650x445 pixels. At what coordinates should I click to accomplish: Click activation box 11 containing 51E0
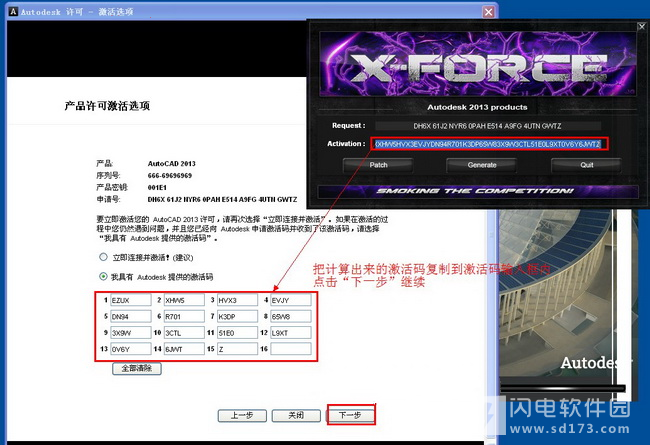tap(237, 333)
